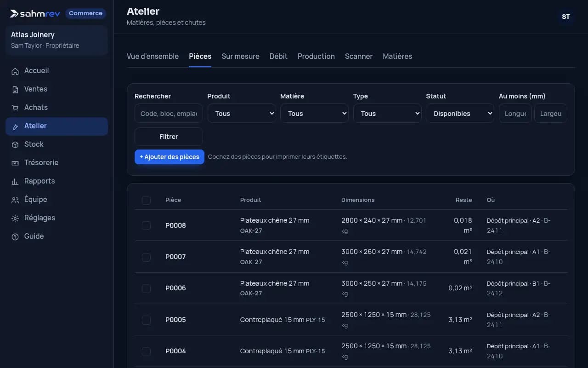Open the Type filter dropdown

pyautogui.click(x=387, y=114)
